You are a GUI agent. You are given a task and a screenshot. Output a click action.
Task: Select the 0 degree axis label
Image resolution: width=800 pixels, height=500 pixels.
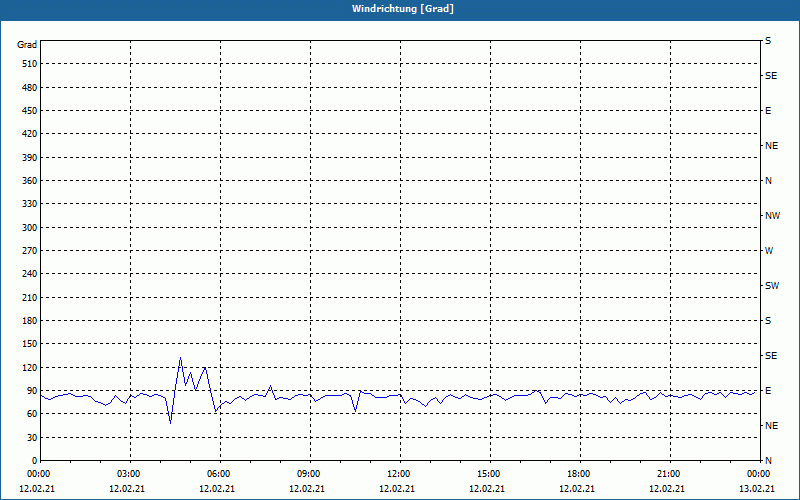(35, 461)
